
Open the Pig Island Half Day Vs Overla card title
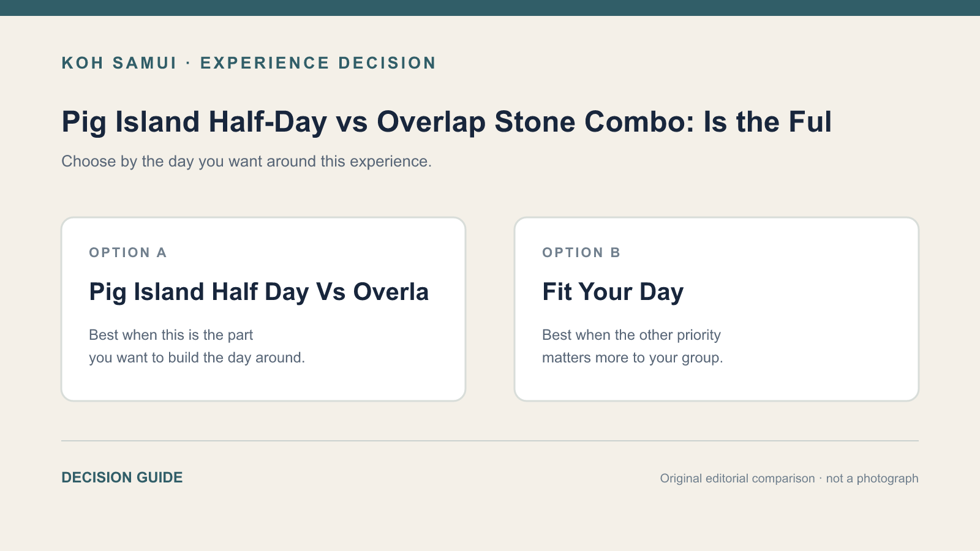(x=258, y=292)
